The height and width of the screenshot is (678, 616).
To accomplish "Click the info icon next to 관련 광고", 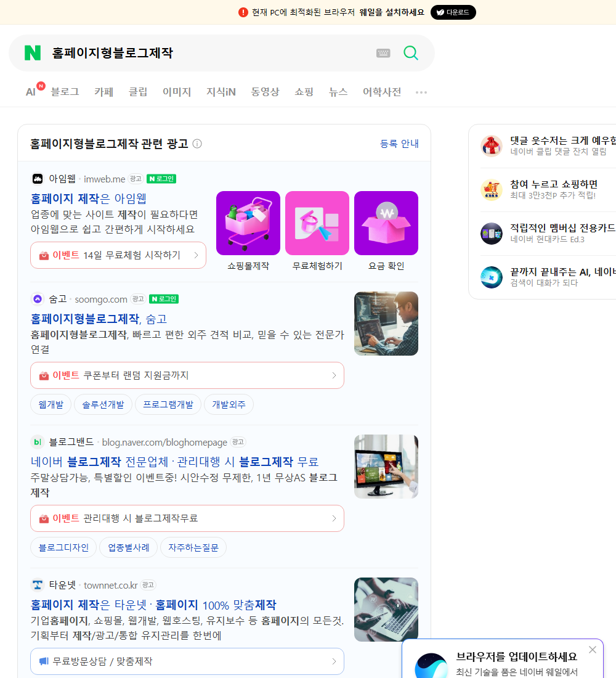I will pyautogui.click(x=197, y=144).
